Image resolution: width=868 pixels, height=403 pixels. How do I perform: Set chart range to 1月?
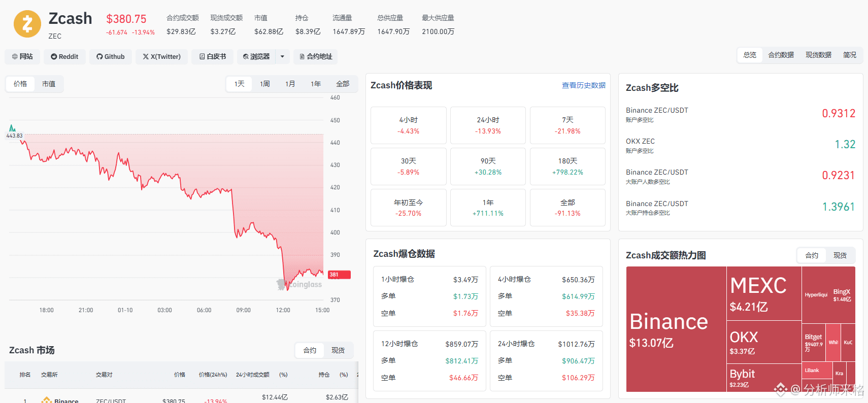coord(290,84)
